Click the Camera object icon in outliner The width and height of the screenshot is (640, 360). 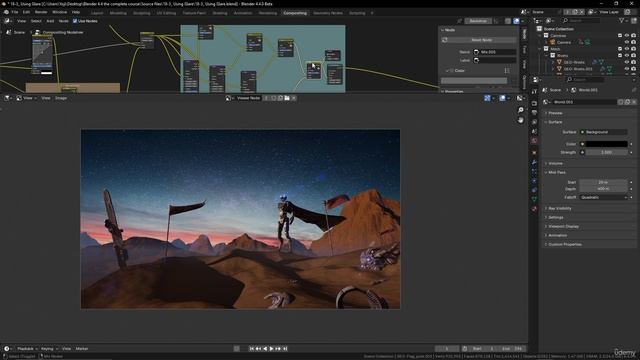click(553, 42)
